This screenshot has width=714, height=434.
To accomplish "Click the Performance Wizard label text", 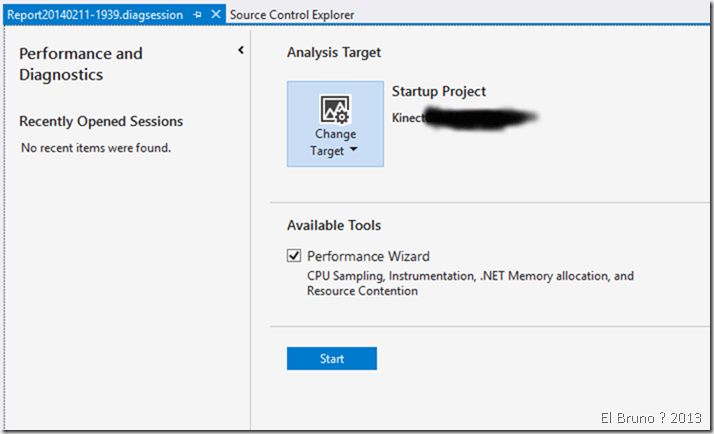I will (x=368, y=256).
